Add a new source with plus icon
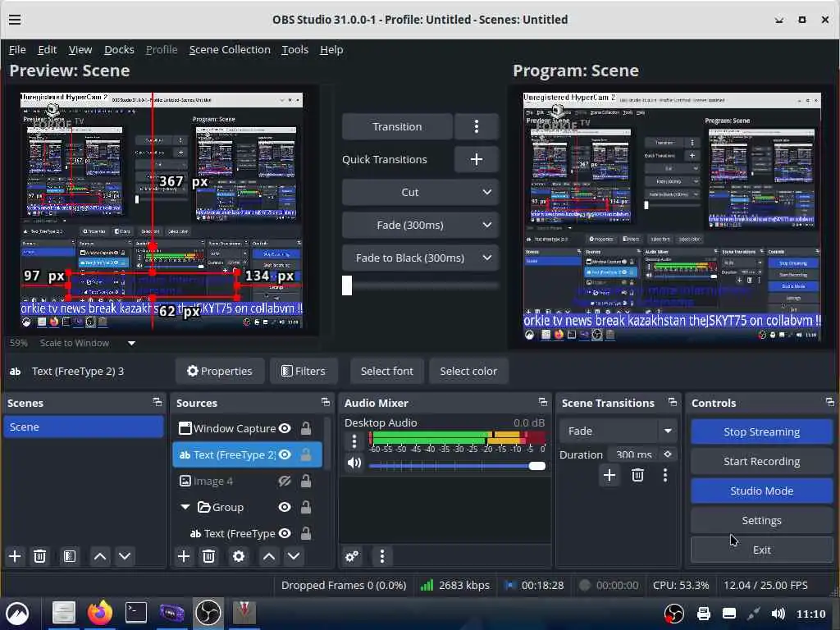Image resolution: width=840 pixels, height=630 pixels. click(184, 556)
